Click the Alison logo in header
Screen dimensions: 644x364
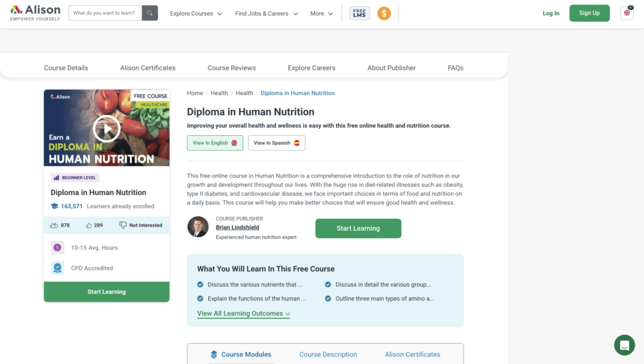35,13
